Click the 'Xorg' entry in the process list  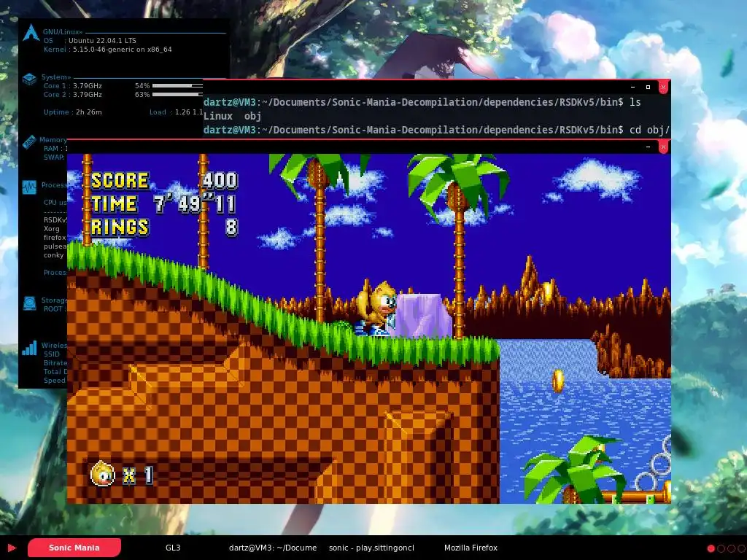coord(52,228)
